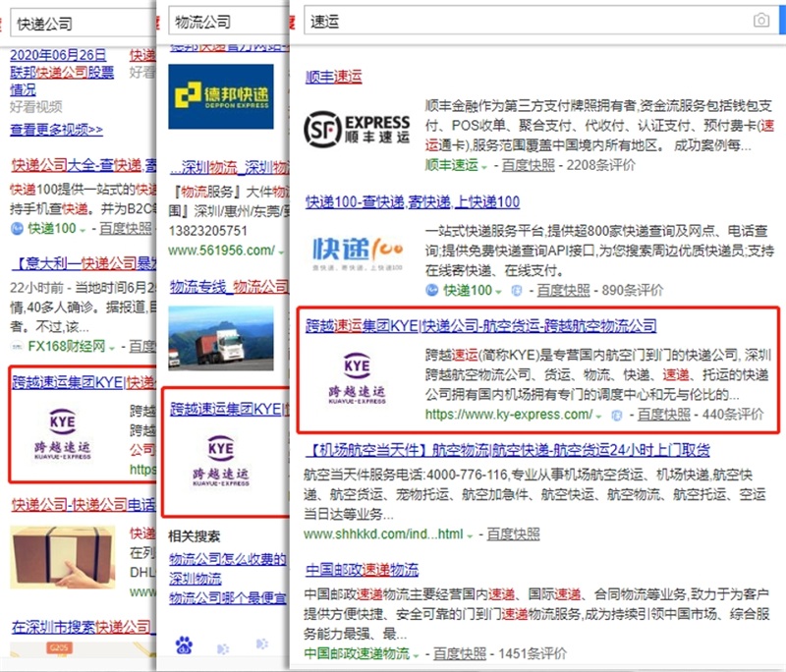Open 跨越速运集团KYE link in 快递公司 results
Viewport: 786px width, 672px height.
click(84, 383)
